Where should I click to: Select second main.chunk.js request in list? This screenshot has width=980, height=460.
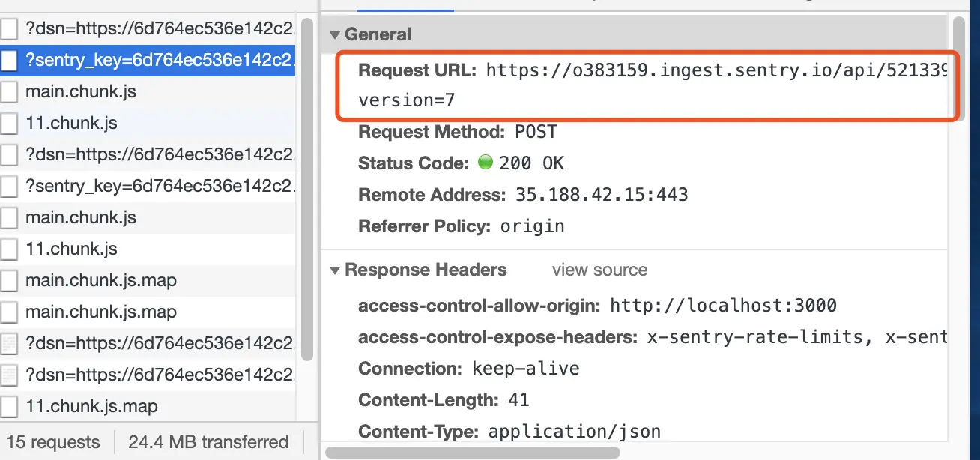tap(148, 218)
